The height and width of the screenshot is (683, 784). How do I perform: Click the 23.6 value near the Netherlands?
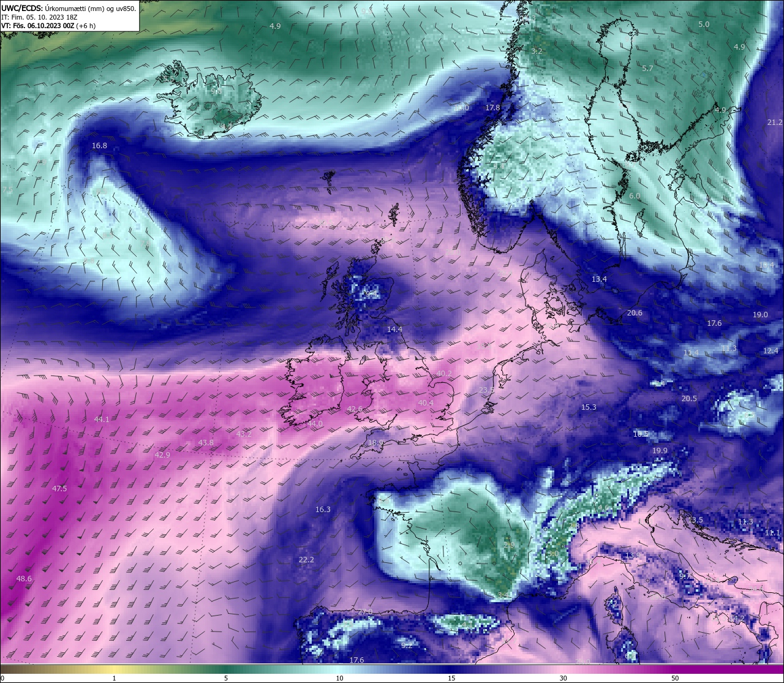486,390
